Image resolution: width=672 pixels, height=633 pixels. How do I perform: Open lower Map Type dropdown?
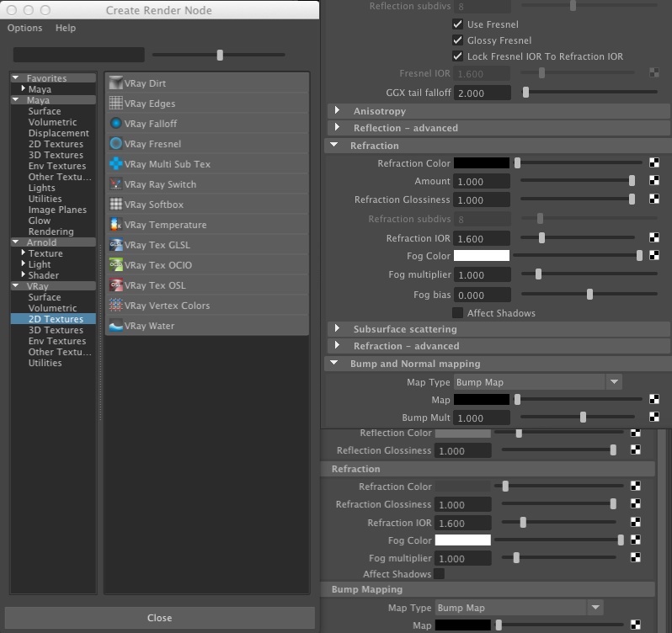[x=520, y=608]
